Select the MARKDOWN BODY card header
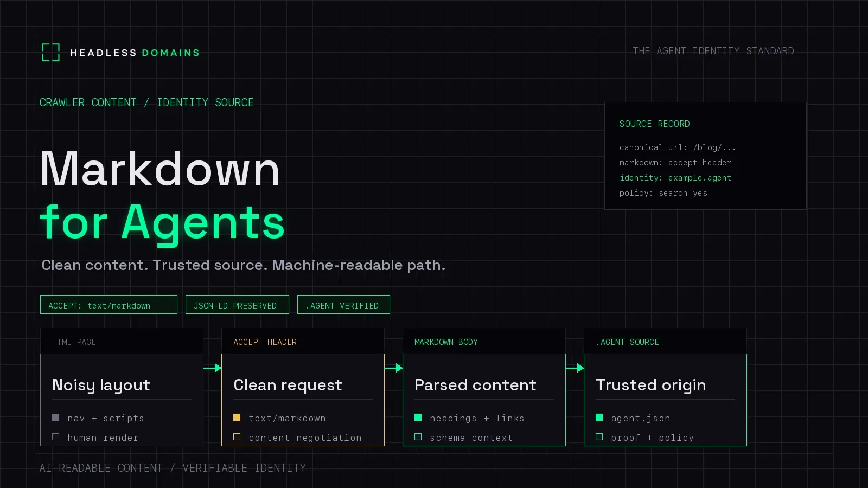This screenshot has height=488, width=868. pos(484,342)
